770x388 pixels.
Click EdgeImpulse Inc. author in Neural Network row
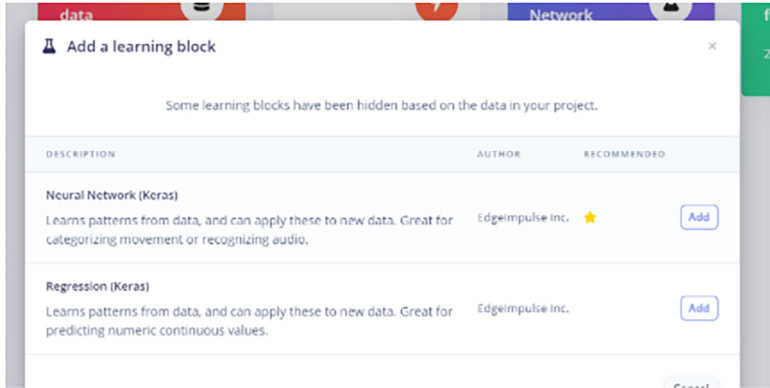point(523,218)
